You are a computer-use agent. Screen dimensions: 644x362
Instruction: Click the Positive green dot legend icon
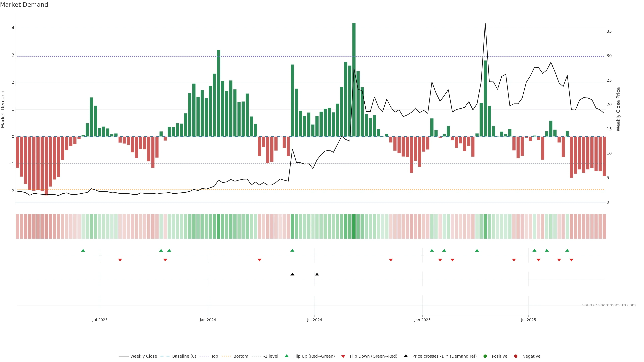coord(485,356)
